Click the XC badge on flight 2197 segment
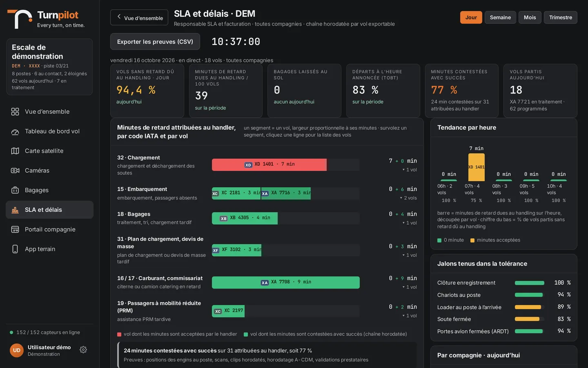 tap(218, 311)
